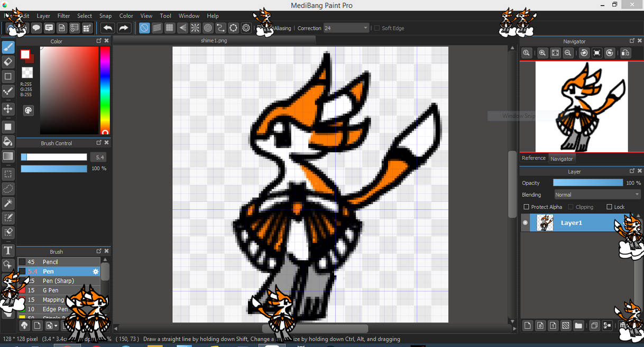Click the brush opacity slider
Image resolution: width=644 pixels, height=347 pixels.
tap(54, 169)
